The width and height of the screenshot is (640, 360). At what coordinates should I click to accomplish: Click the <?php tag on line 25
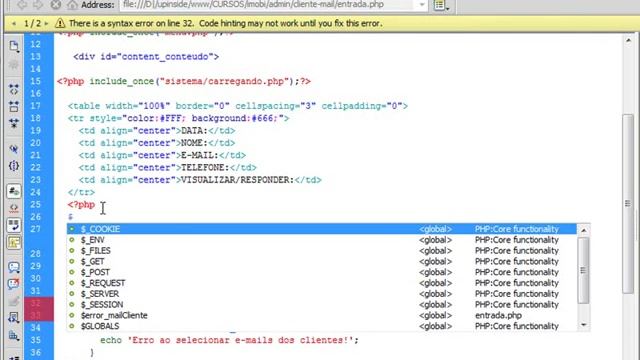coord(81,204)
